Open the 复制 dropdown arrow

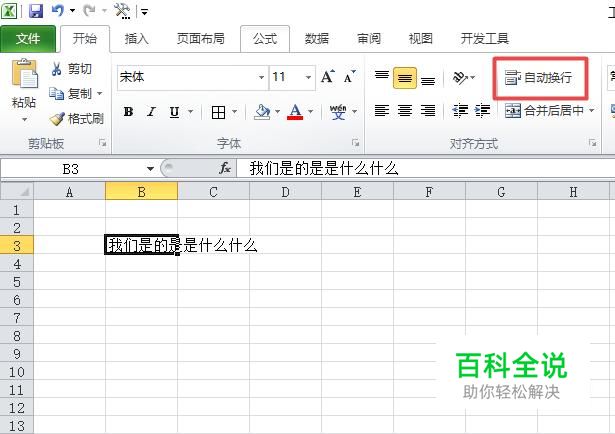[x=100, y=94]
